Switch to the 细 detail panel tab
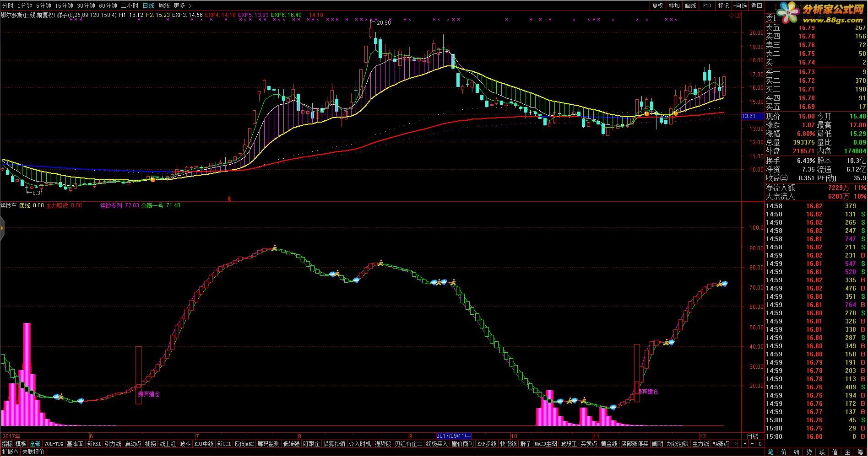This screenshot has width=868, height=457. point(797,452)
